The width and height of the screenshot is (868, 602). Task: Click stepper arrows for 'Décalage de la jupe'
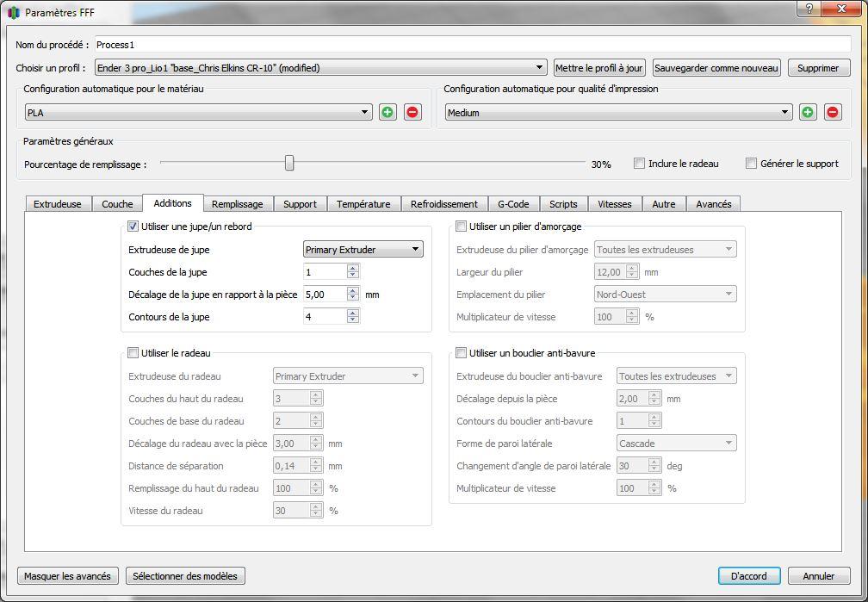click(x=353, y=294)
